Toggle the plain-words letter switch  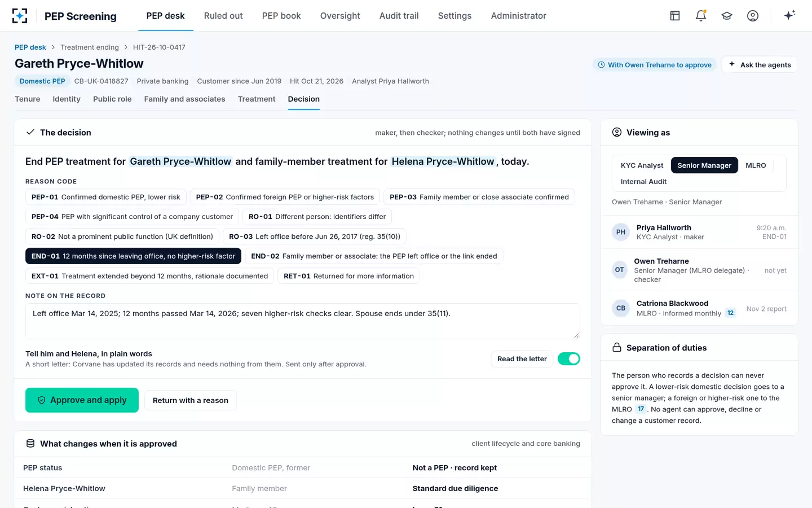point(569,359)
